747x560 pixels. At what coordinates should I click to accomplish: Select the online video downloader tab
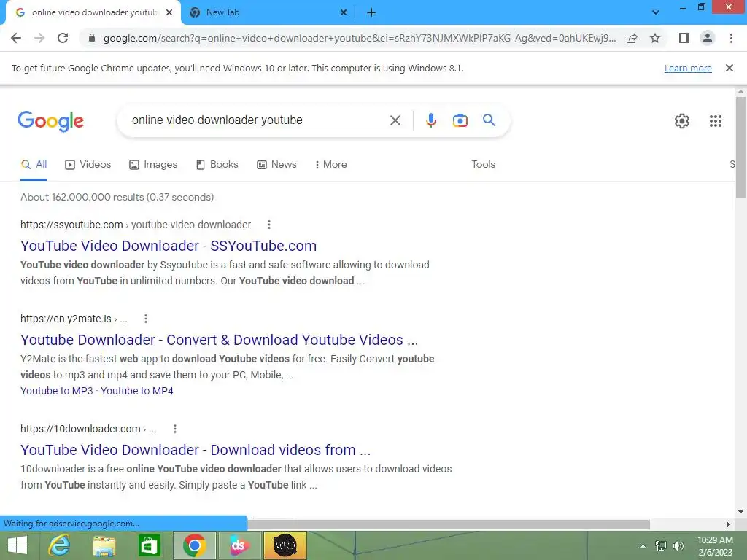(x=94, y=13)
